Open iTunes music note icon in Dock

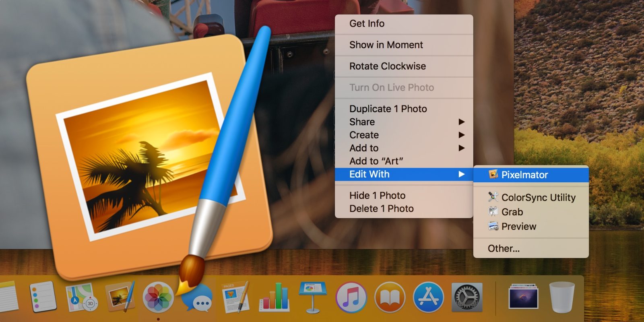point(351,297)
